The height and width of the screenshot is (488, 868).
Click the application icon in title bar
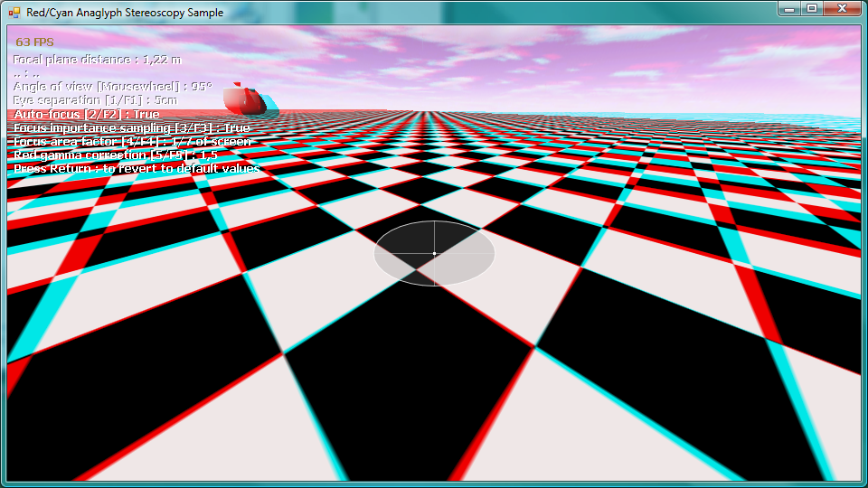click(14, 12)
